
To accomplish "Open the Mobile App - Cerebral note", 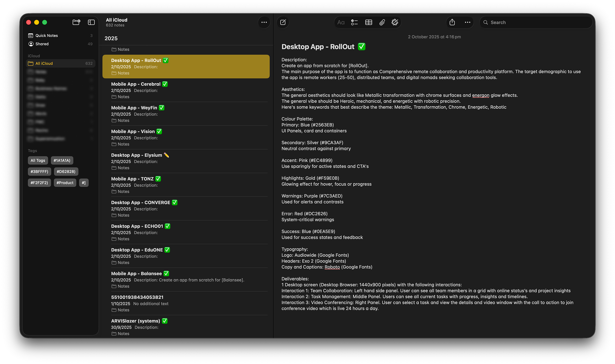I will pyautogui.click(x=186, y=90).
